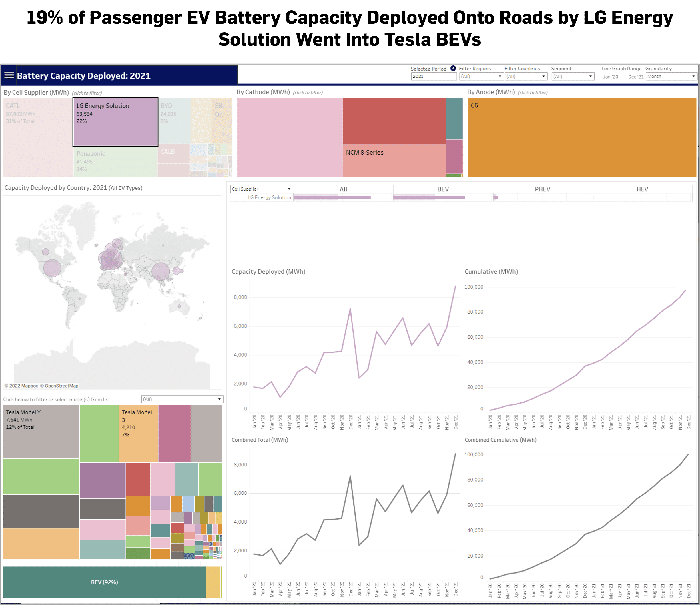Click the By Cathode (MWh) heading
Viewport: 700px width, 605px height.
coord(263,92)
